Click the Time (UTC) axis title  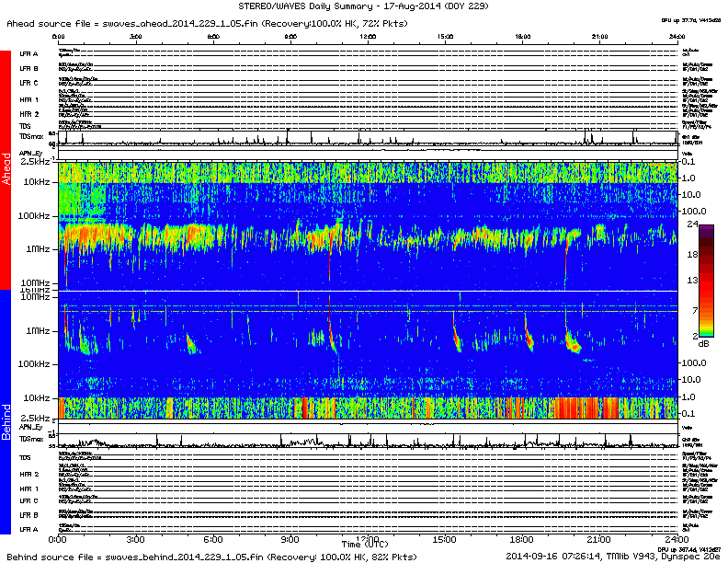click(x=365, y=544)
